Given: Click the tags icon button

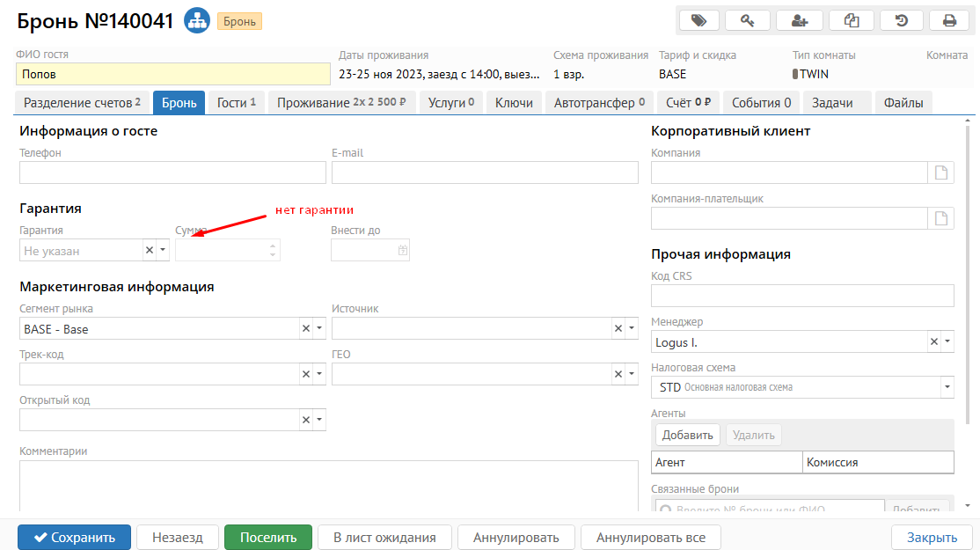Looking at the screenshot, I should pyautogui.click(x=700, y=20).
